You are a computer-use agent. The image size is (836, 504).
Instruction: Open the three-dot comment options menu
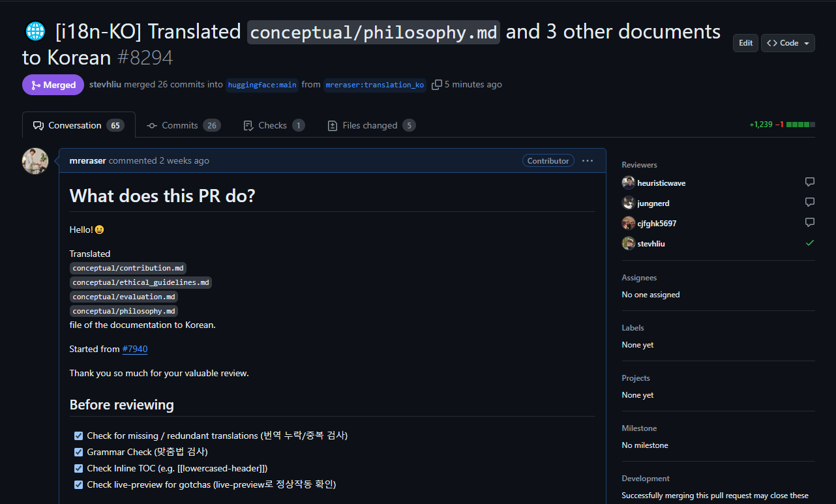588,160
